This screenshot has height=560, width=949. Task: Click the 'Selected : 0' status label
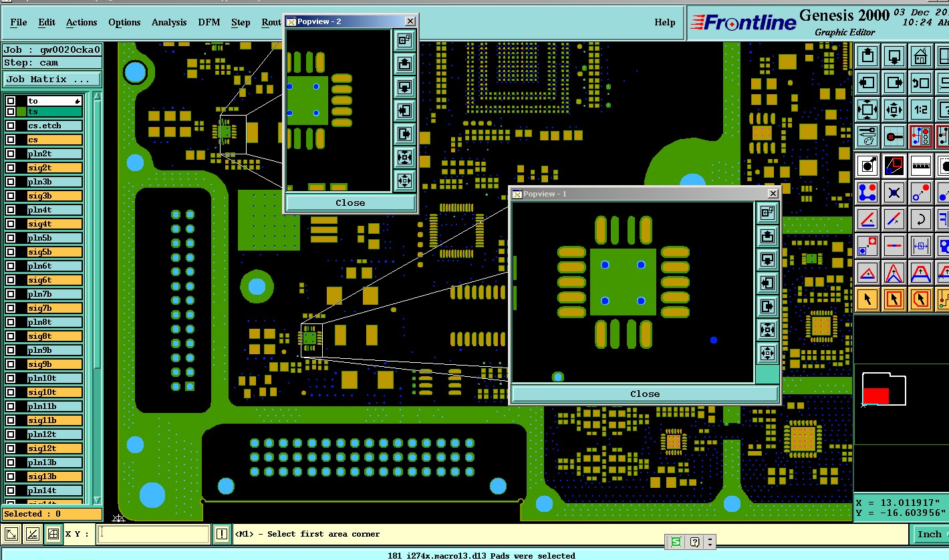click(x=52, y=514)
